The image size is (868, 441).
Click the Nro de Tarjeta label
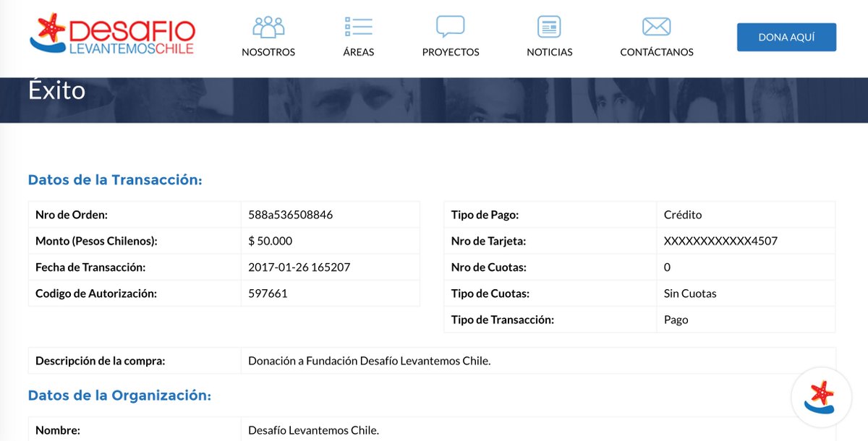point(488,241)
